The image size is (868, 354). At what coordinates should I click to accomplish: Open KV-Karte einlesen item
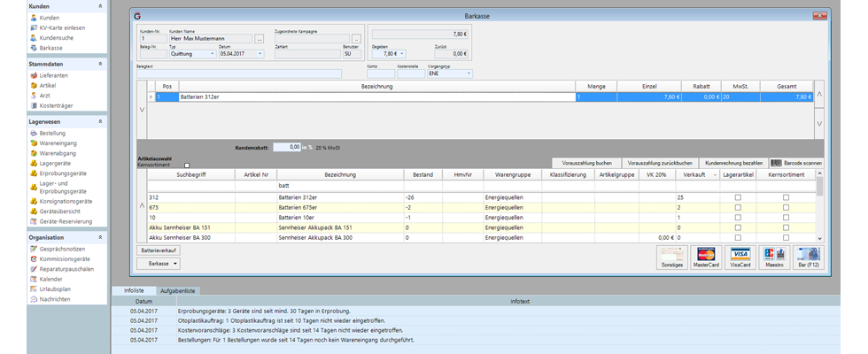[x=62, y=27]
